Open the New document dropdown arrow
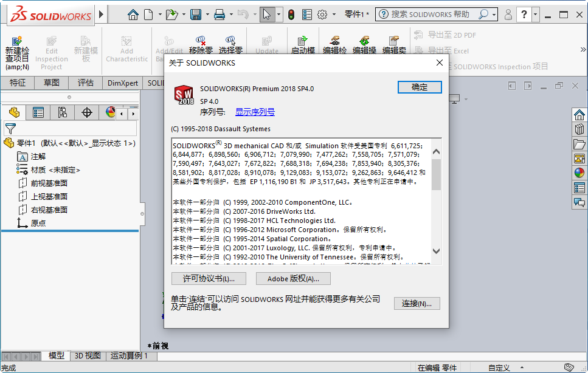The height and width of the screenshot is (373, 588). pyautogui.click(x=160, y=15)
